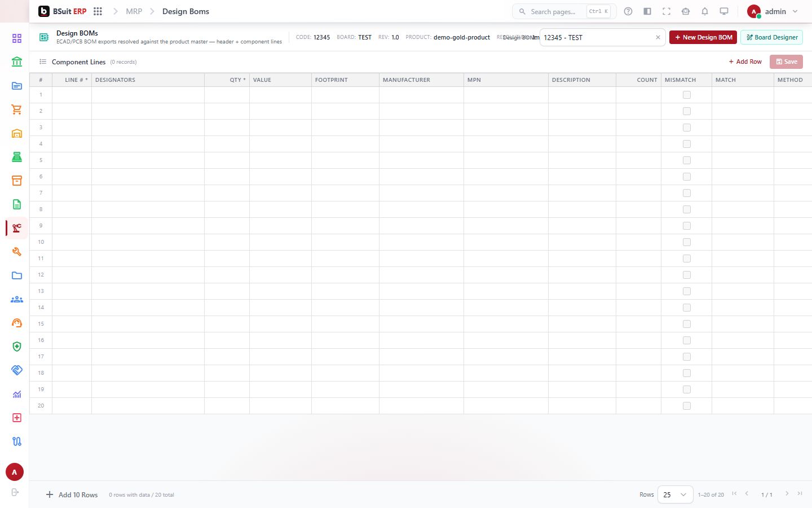Sort by DESIGNATORS column header

point(148,80)
